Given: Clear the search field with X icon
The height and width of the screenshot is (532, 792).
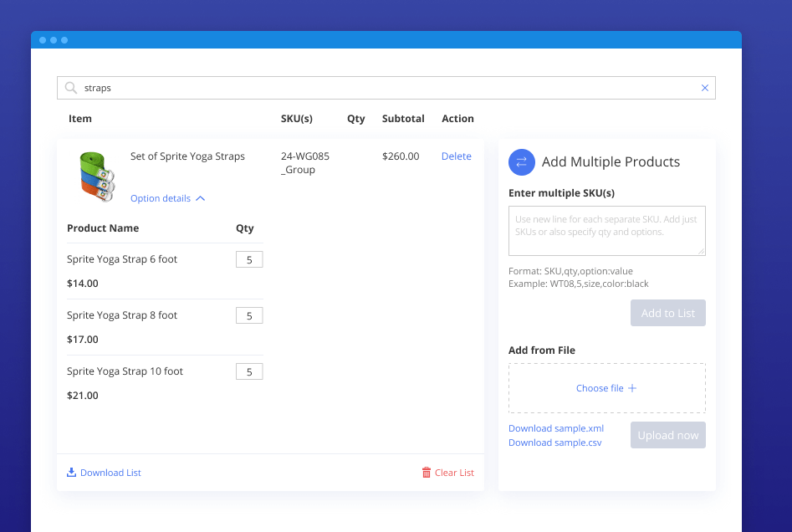Looking at the screenshot, I should pyautogui.click(x=704, y=88).
